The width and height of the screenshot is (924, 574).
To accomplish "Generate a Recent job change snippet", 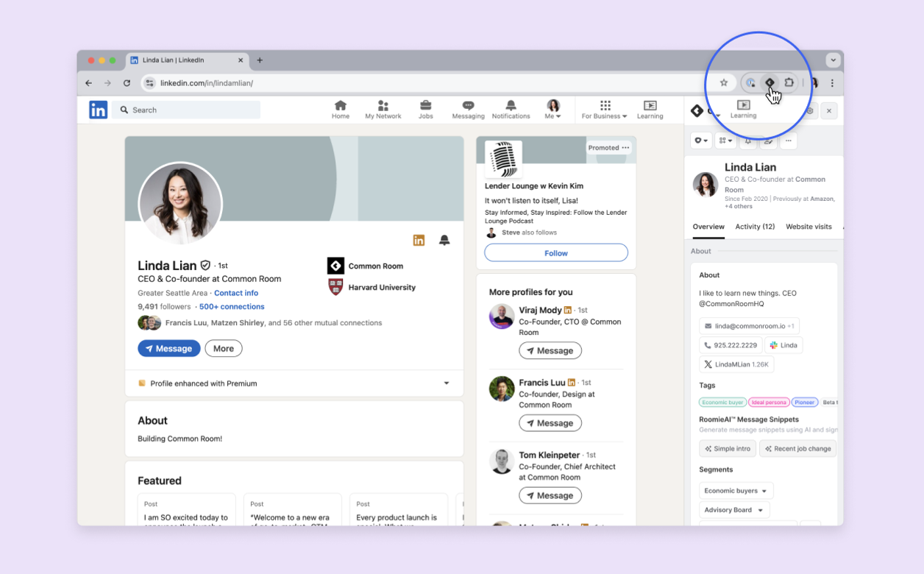I will [798, 449].
